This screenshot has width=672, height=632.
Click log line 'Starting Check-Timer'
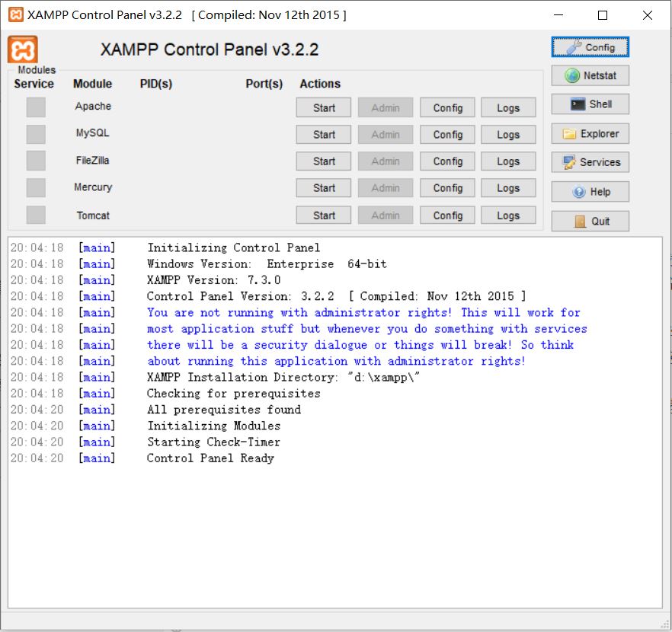214,442
